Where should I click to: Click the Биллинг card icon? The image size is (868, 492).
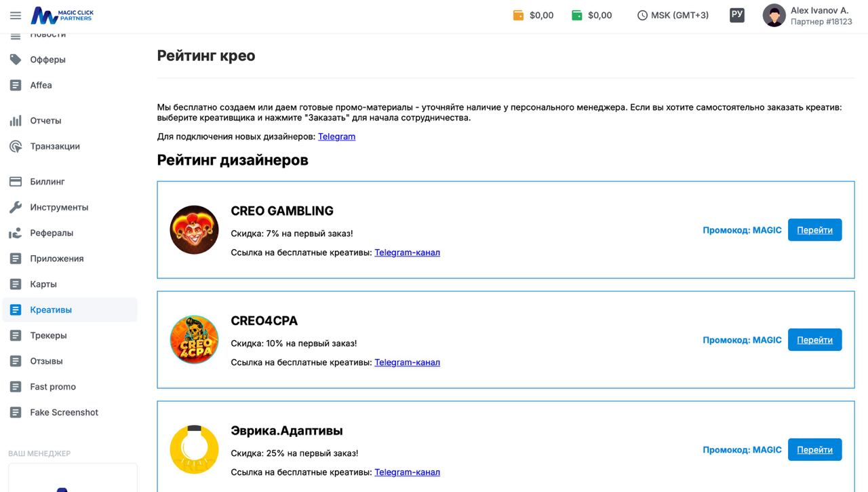click(16, 182)
